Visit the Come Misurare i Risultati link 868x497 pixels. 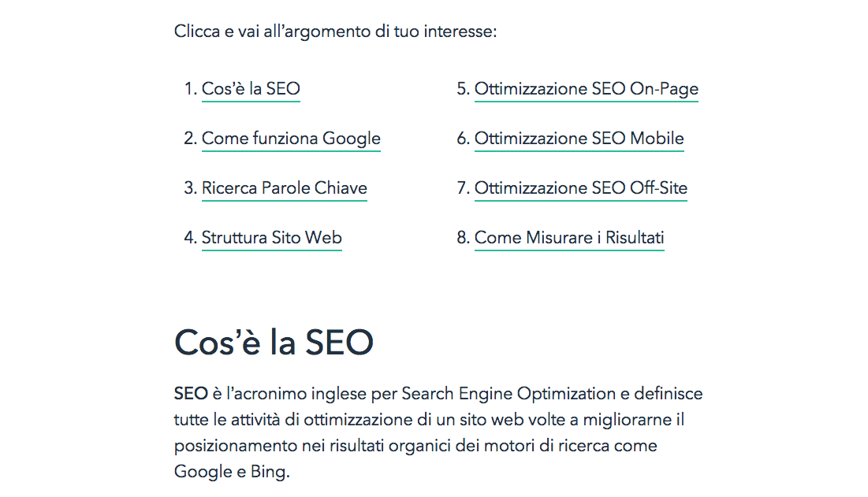(569, 238)
